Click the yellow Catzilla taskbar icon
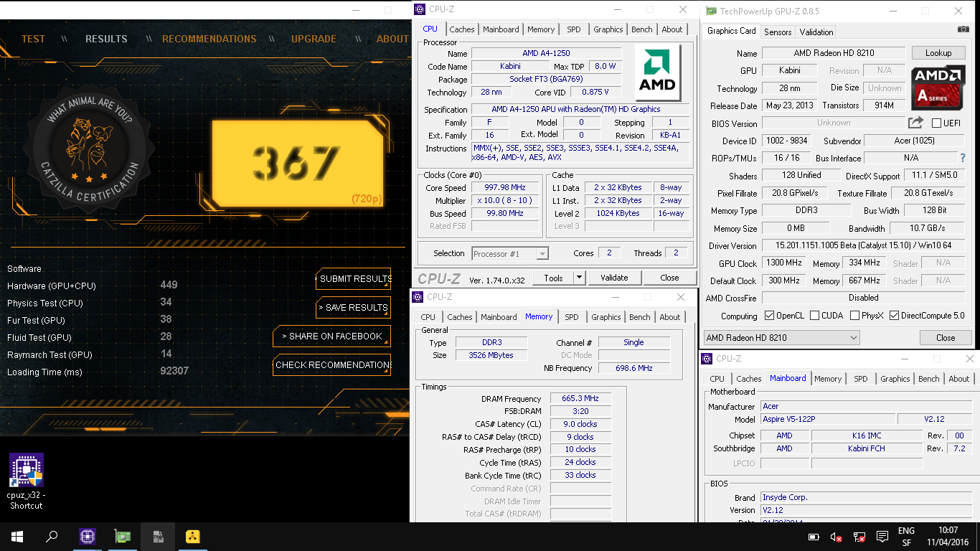980x551 pixels. (192, 537)
